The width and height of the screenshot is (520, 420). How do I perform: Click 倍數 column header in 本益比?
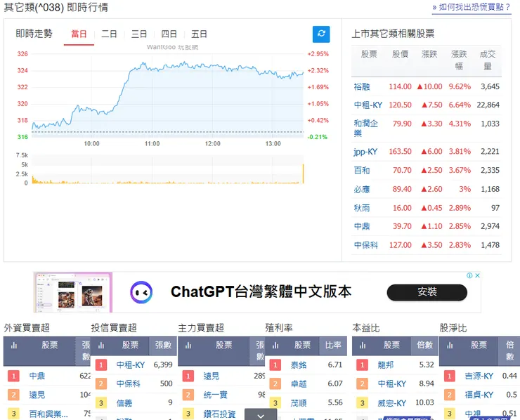pyautogui.click(x=425, y=346)
